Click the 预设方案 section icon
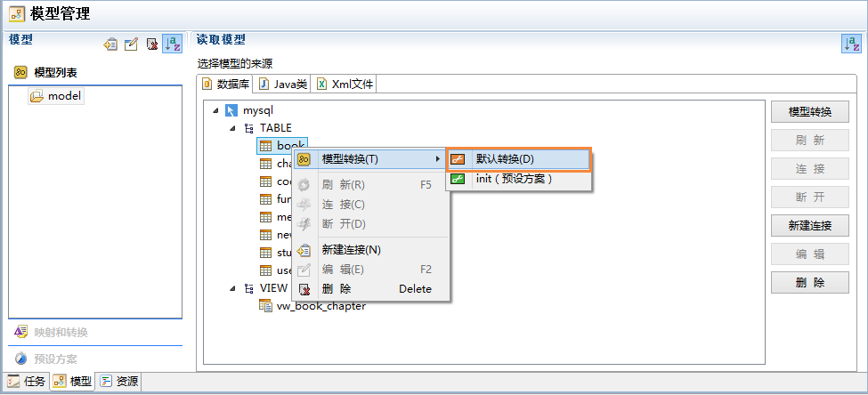The height and width of the screenshot is (395, 868). (x=21, y=359)
